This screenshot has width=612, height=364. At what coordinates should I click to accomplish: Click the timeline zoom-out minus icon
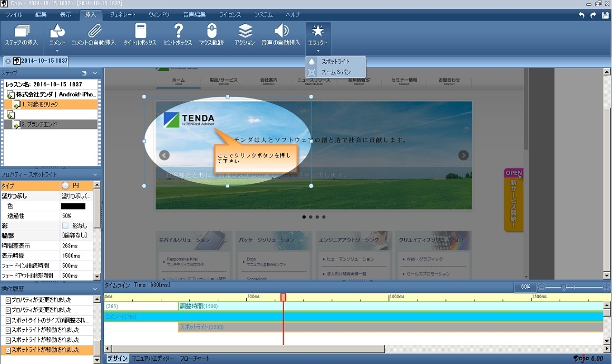pyautogui.click(x=541, y=287)
